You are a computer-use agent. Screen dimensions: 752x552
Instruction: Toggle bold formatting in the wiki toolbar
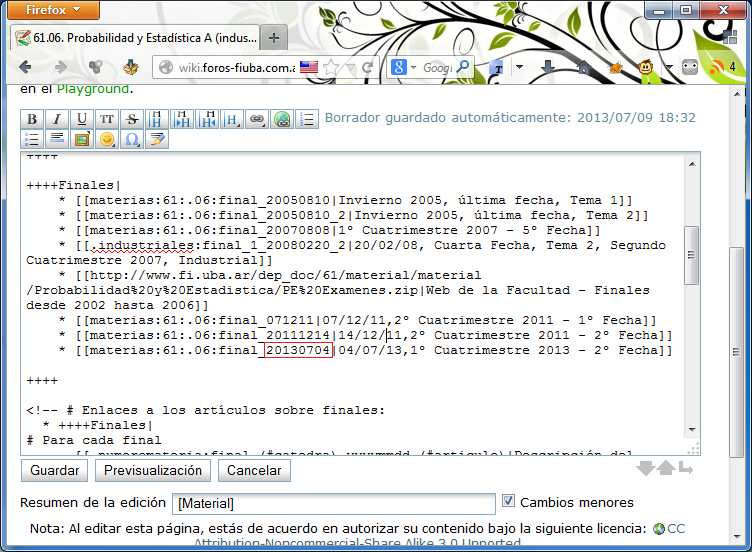tap(32, 119)
